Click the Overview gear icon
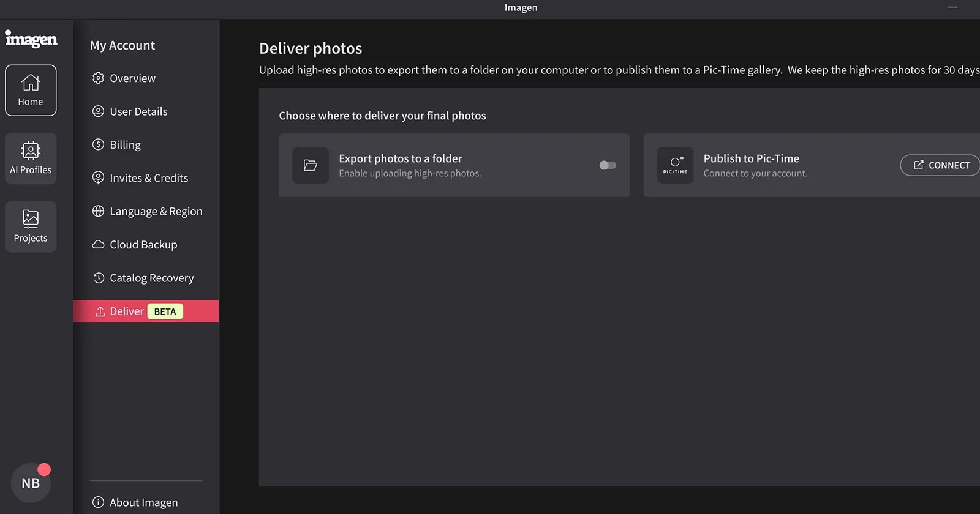Image resolution: width=980 pixels, height=514 pixels. click(98, 78)
